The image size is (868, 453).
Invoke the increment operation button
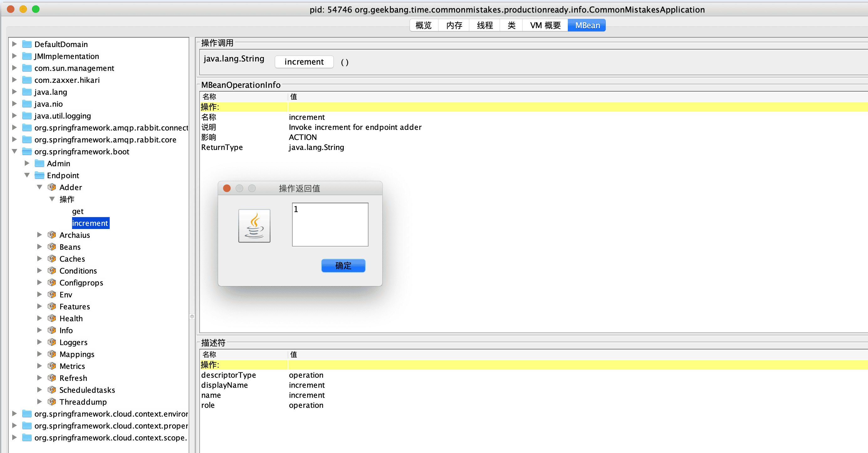coord(304,62)
